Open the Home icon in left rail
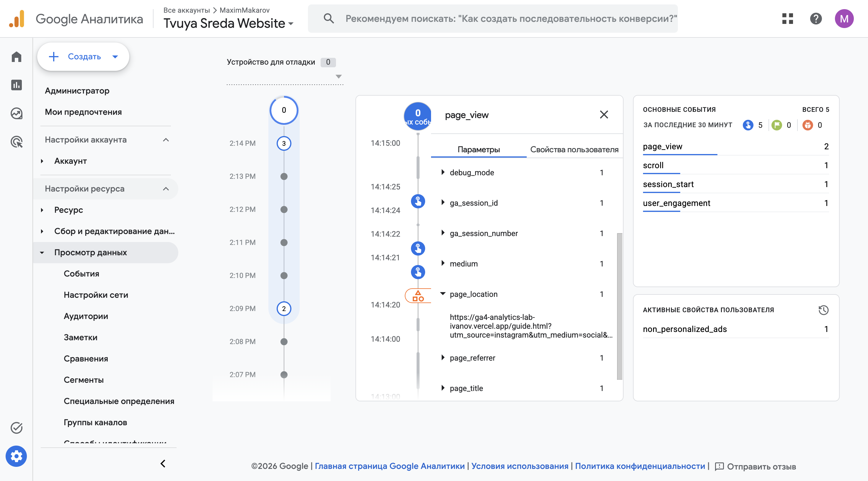Viewport: 868px width, 481px height. [16, 57]
